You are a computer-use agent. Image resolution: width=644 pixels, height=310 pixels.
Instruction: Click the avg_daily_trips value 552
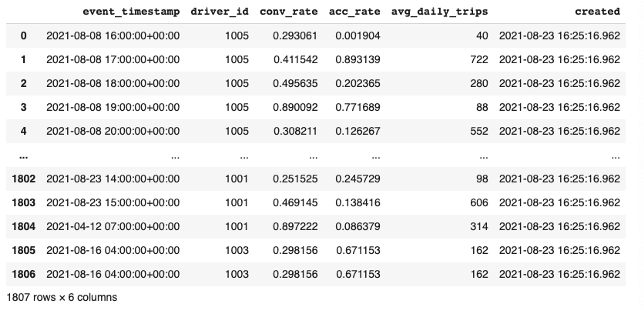coord(479,131)
